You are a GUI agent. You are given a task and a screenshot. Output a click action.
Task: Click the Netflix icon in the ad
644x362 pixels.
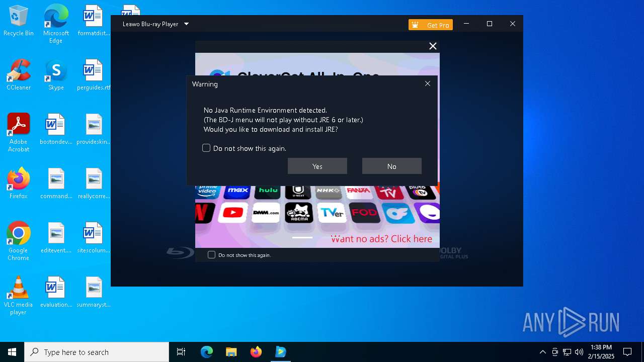click(x=205, y=212)
